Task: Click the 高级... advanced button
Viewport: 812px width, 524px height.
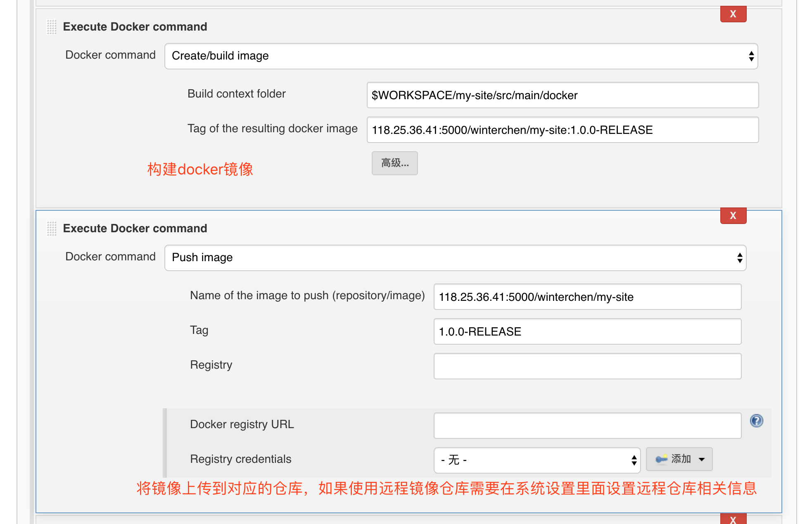Action: (x=394, y=163)
